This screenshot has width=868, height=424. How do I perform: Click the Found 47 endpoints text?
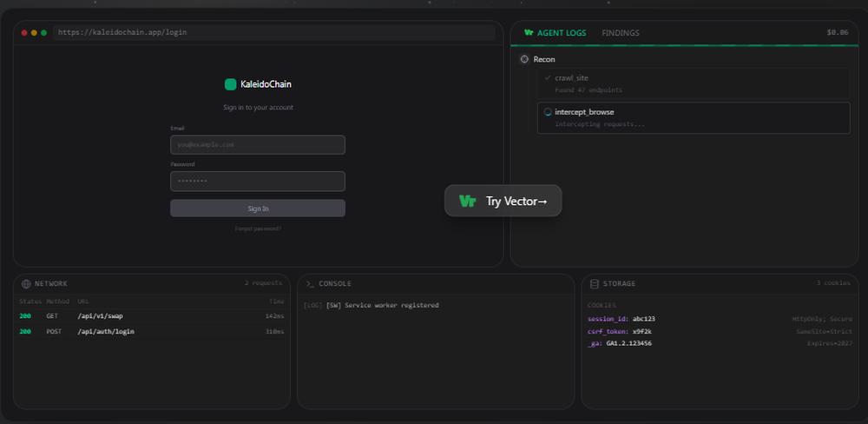[x=589, y=89]
